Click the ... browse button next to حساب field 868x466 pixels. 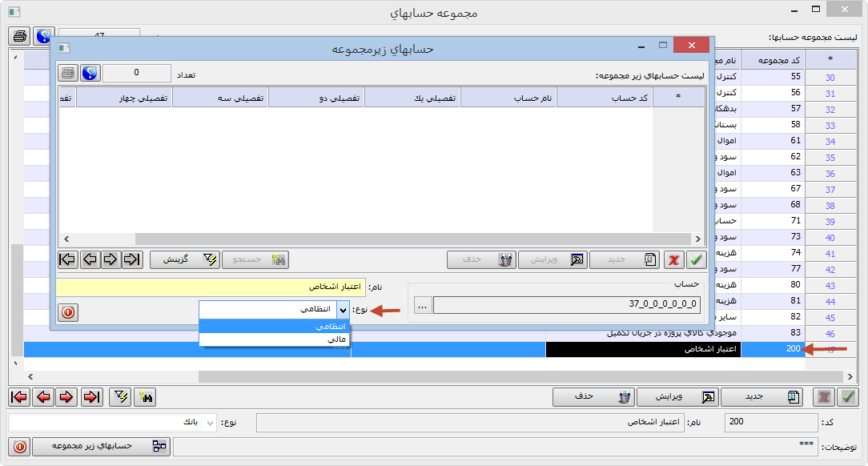421,304
